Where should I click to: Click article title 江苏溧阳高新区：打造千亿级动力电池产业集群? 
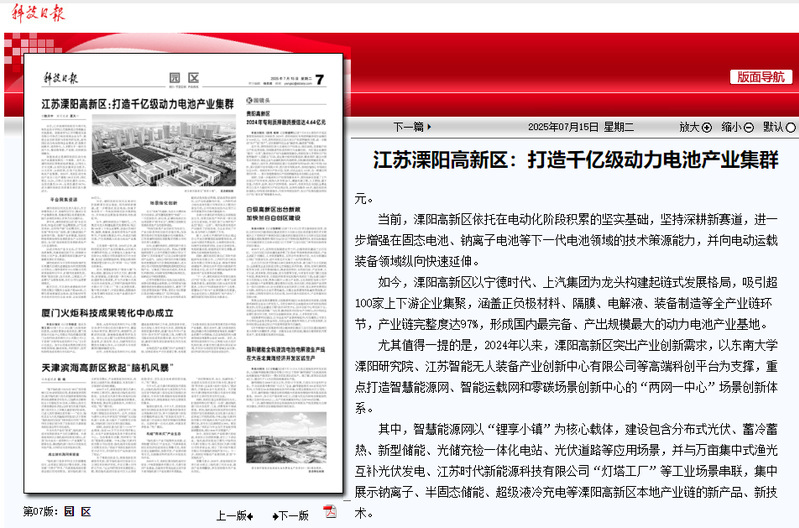[x=575, y=160]
